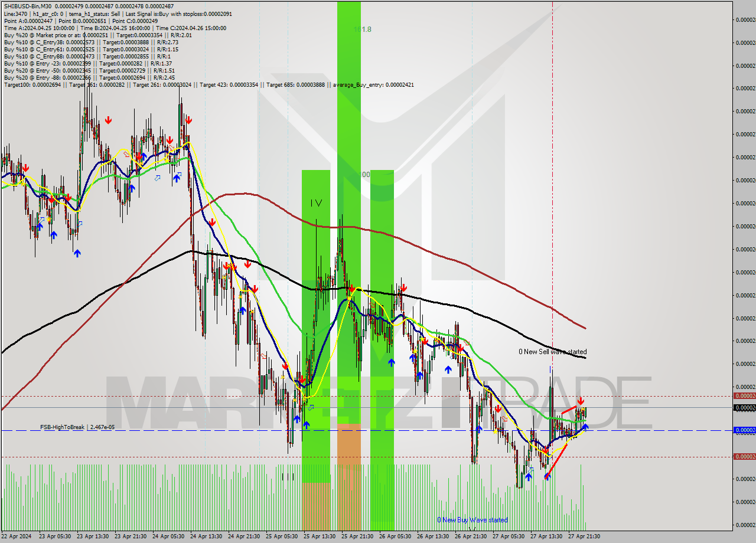
Task: Select the 'Buy %10 @ Entry -23' line
Action: click(87, 63)
